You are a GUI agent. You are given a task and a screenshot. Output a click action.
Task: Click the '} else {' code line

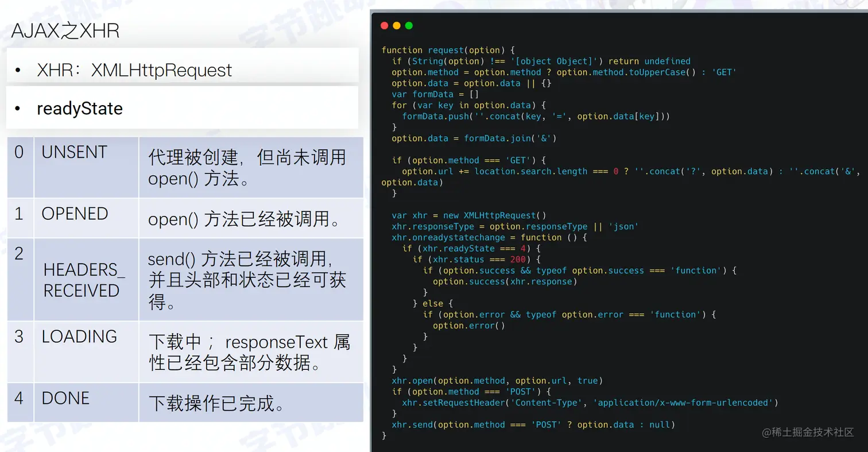[x=433, y=303]
